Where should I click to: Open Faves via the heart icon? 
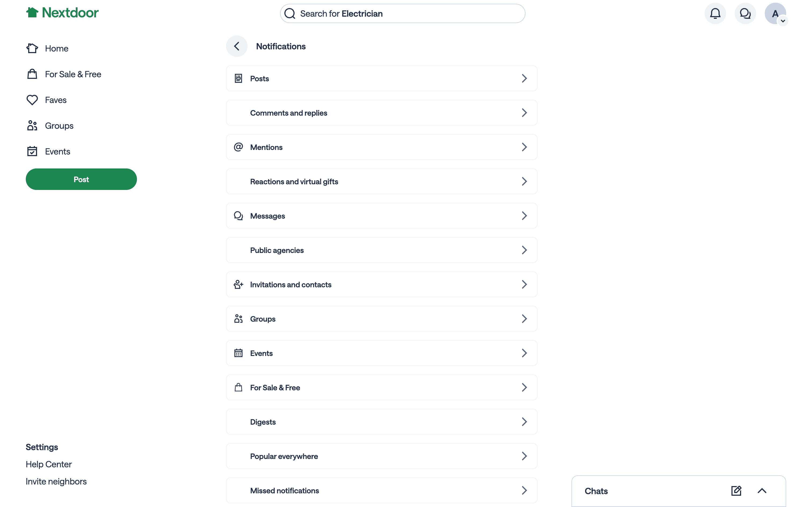pyautogui.click(x=32, y=100)
